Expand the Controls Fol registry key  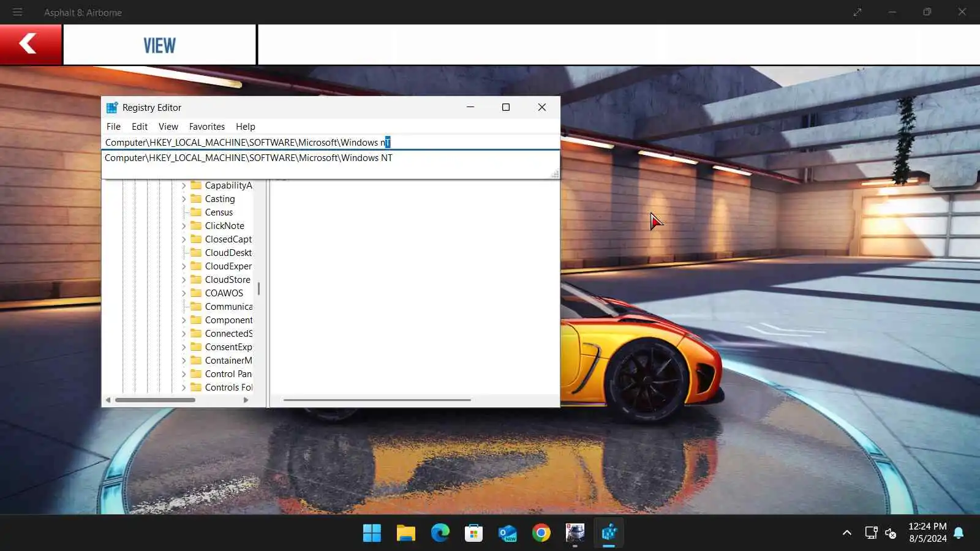(x=183, y=388)
